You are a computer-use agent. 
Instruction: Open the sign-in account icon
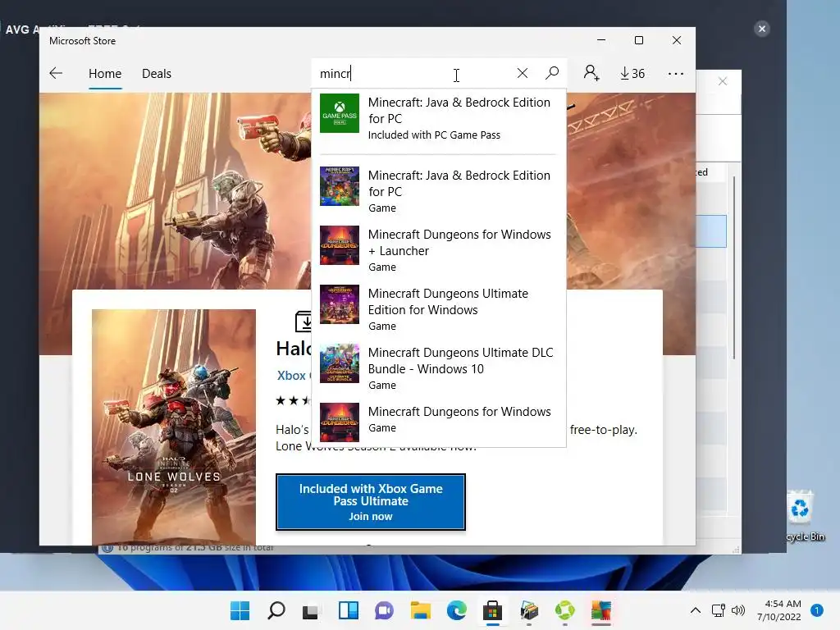(591, 73)
